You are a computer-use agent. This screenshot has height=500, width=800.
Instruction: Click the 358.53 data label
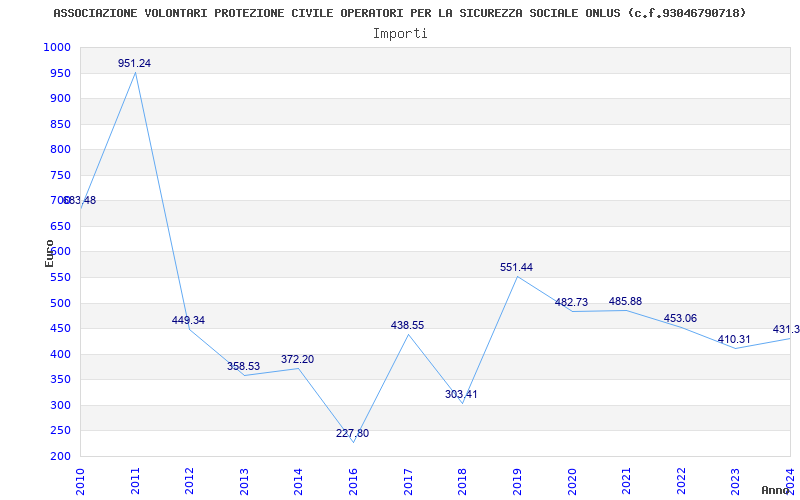tap(244, 366)
